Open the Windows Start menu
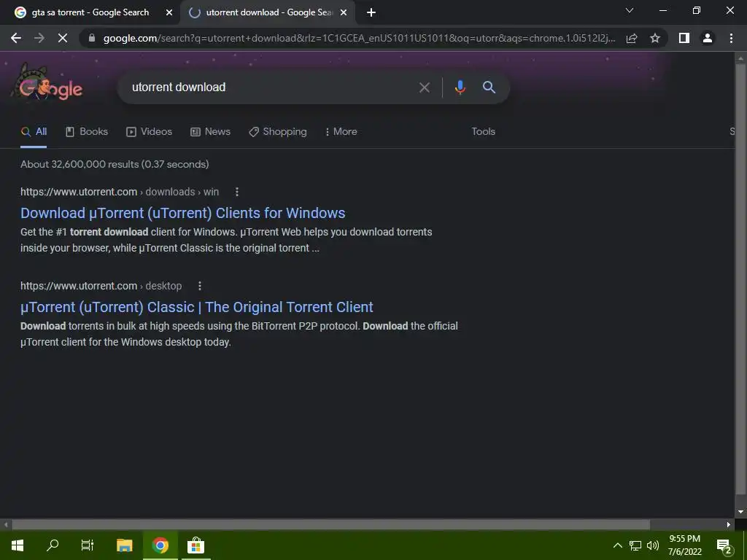 (18, 545)
